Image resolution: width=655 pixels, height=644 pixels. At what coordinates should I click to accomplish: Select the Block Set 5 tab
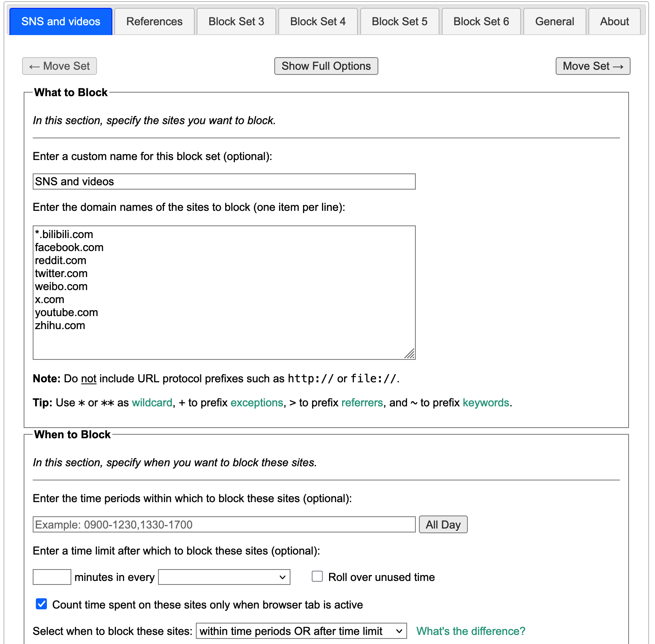(x=399, y=22)
